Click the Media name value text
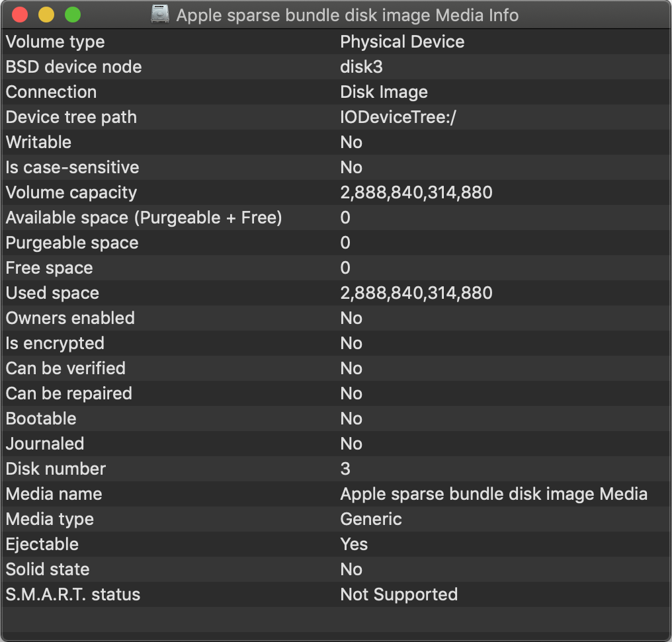The height and width of the screenshot is (642, 672). 493,494
